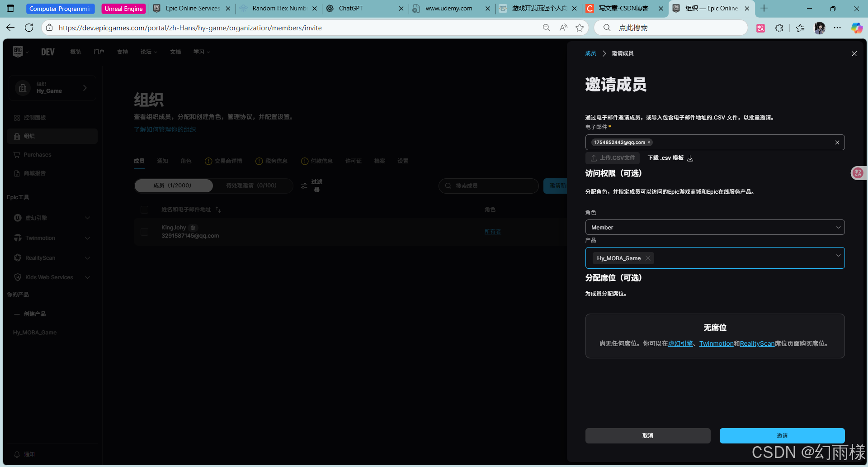Open favorites list icon in toolbar
The image size is (868, 467).
tap(800, 28)
